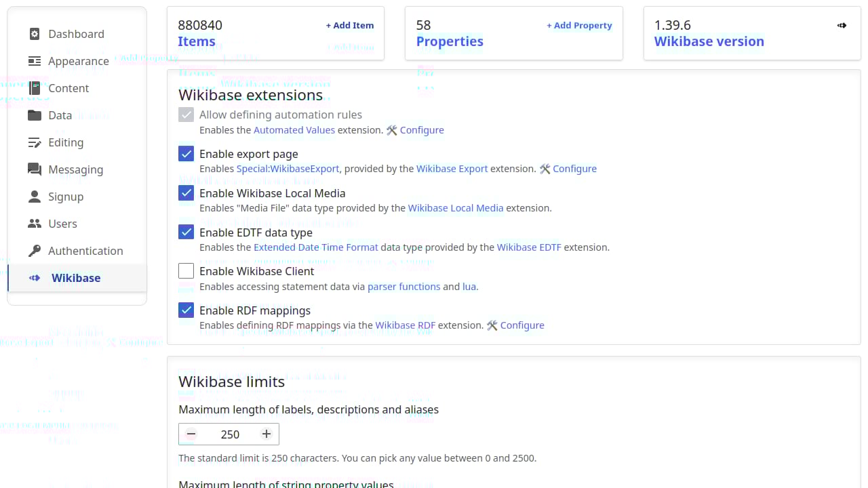Click the arrow icon next to Wikibase version
The width and height of the screenshot is (868, 488).
842,25
